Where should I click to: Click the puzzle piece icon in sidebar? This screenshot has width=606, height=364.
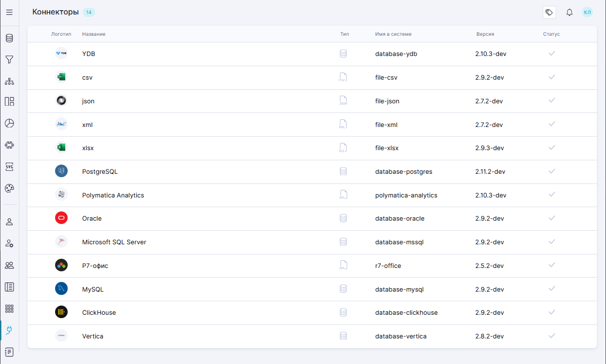[9, 145]
